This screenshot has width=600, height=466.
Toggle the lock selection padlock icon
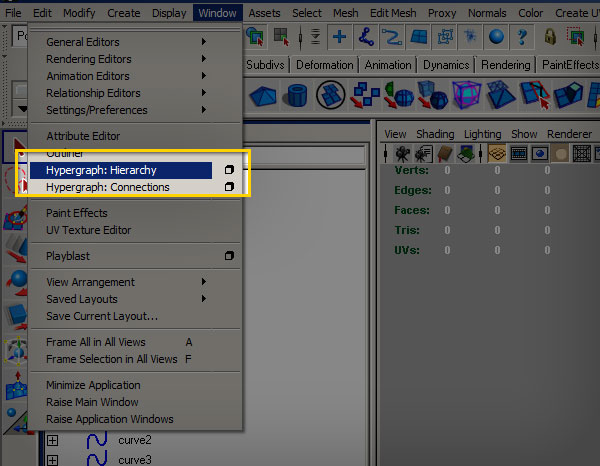point(550,37)
